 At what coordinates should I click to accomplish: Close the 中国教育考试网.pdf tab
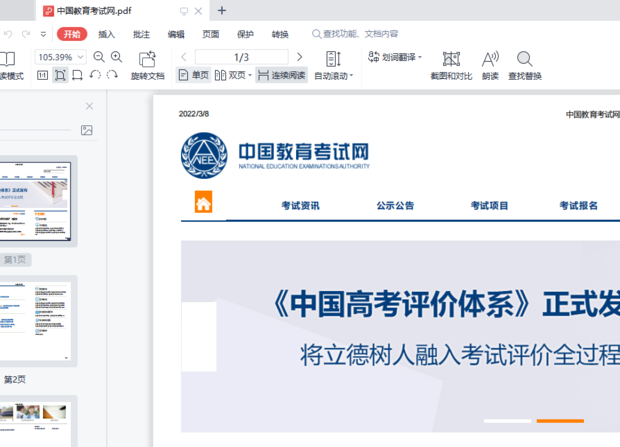point(198,11)
